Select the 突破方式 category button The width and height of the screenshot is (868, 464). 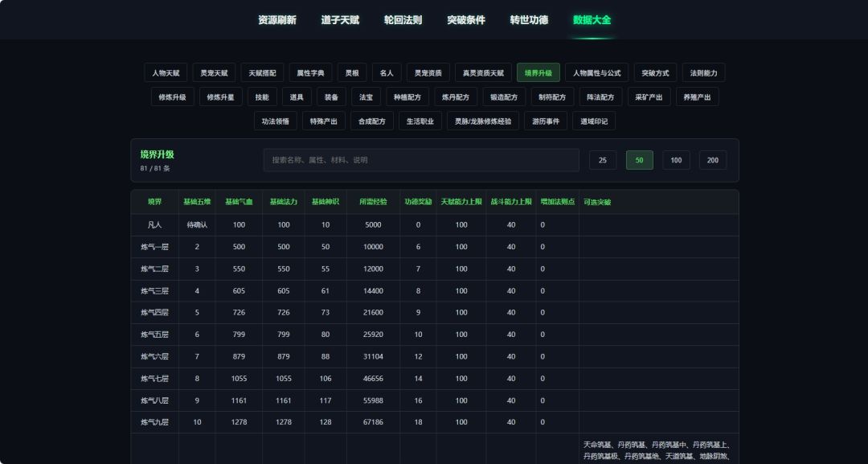[656, 72]
